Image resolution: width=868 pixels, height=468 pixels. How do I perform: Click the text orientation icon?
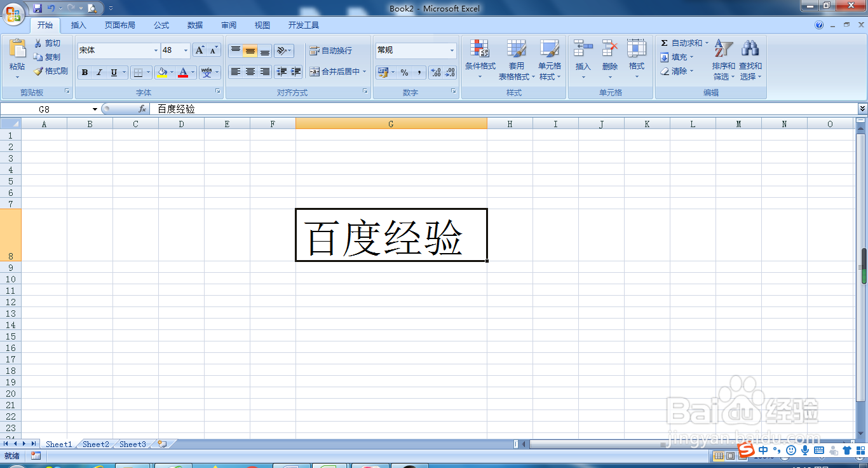click(x=282, y=50)
